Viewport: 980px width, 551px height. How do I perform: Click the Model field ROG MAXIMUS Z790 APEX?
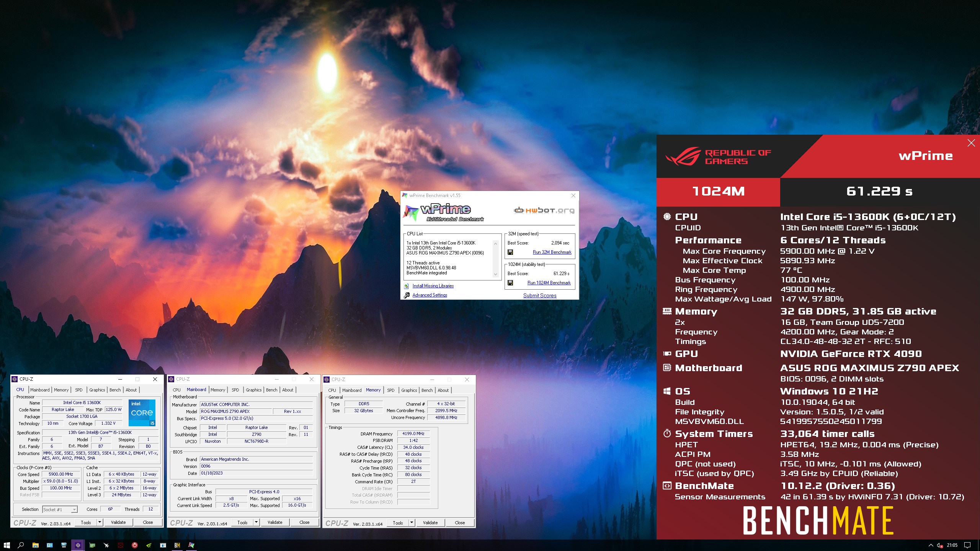pos(236,411)
